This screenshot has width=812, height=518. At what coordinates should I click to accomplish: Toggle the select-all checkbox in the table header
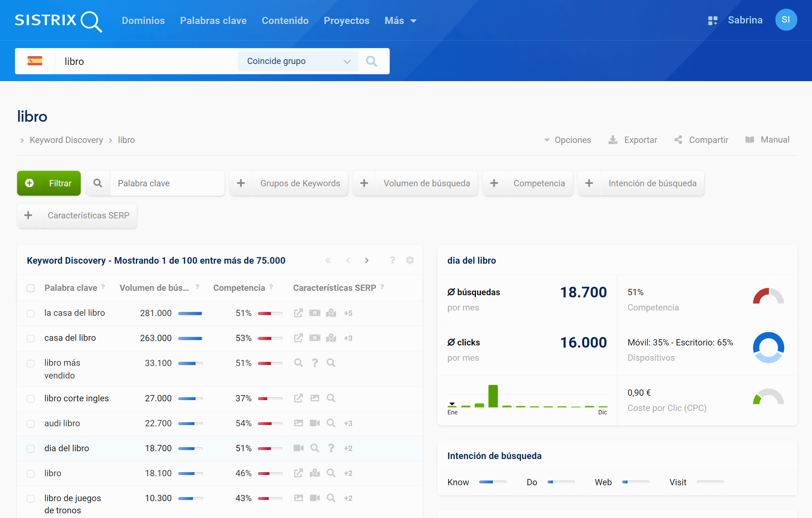(x=31, y=288)
